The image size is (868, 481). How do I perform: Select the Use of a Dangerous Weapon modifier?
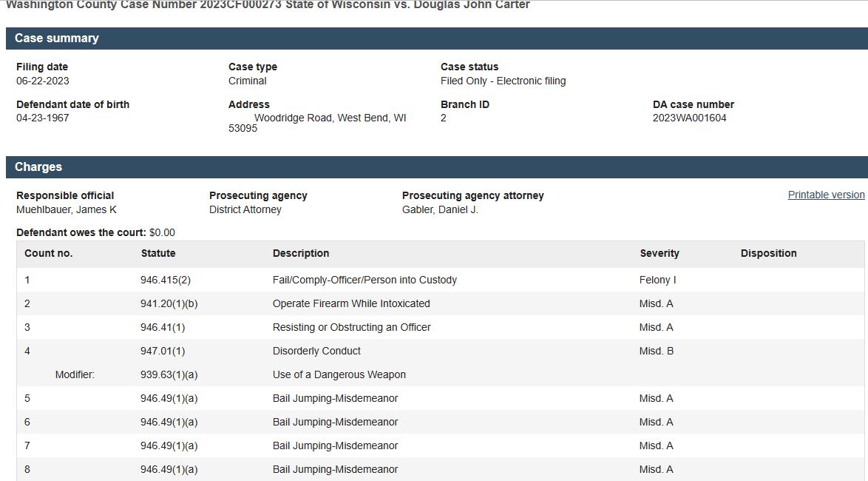pyautogui.click(x=339, y=374)
